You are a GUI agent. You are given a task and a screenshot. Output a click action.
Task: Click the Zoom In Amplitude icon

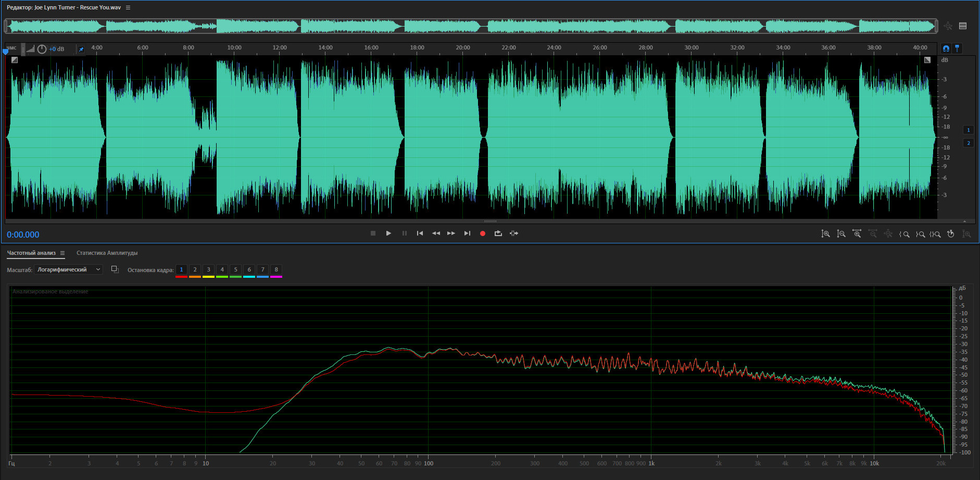pyautogui.click(x=825, y=234)
